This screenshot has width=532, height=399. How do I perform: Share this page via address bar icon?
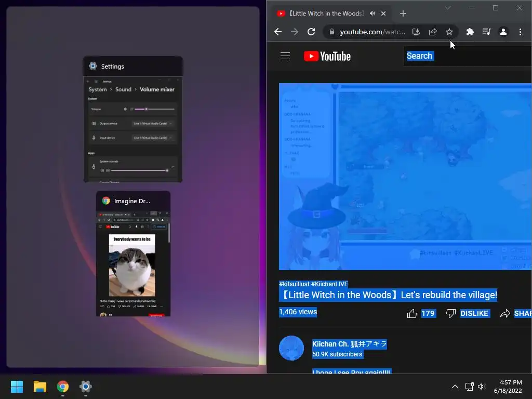coord(433,32)
